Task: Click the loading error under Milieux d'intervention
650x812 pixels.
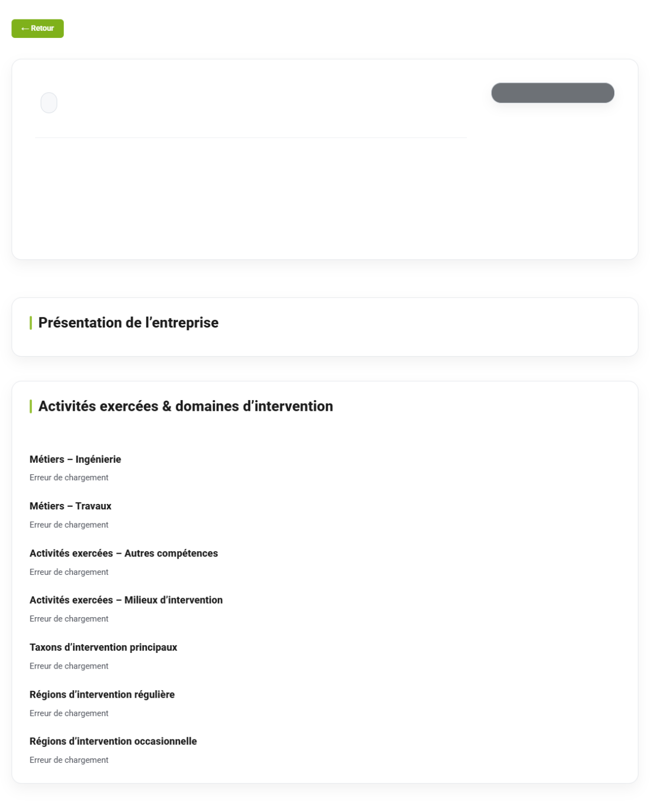Action: point(69,619)
